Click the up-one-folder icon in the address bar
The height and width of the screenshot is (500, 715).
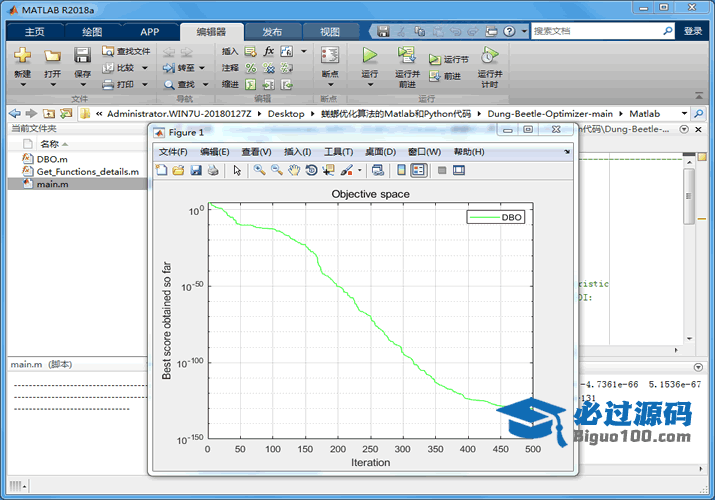pos(49,113)
